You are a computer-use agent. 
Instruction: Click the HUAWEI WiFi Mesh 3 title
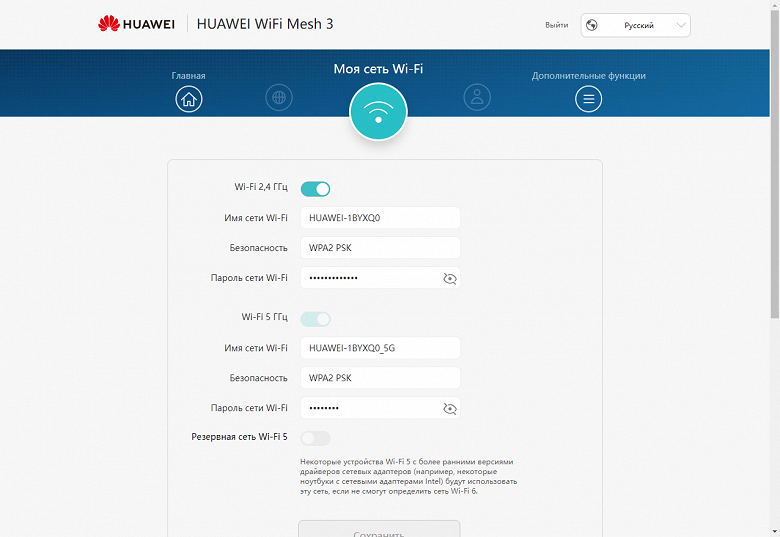pyautogui.click(x=265, y=24)
